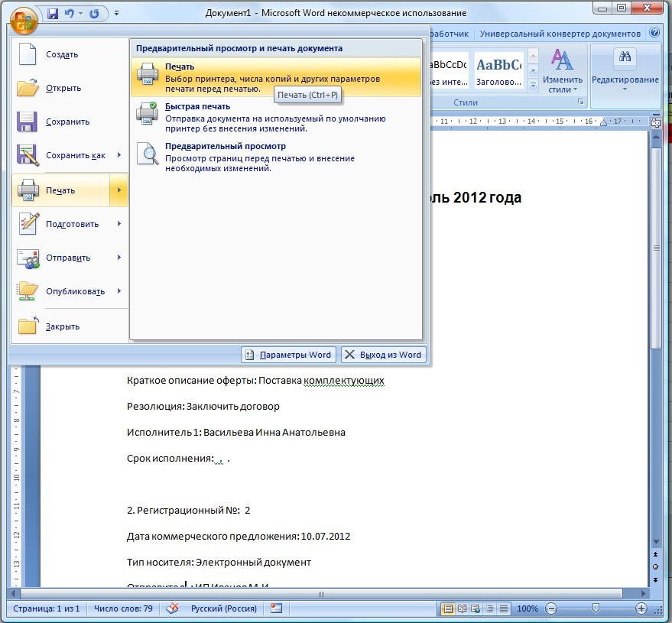672x623 pixels.
Task: Click the Сохранить floppy disk icon
Action: pyautogui.click(x=27, y=122)
